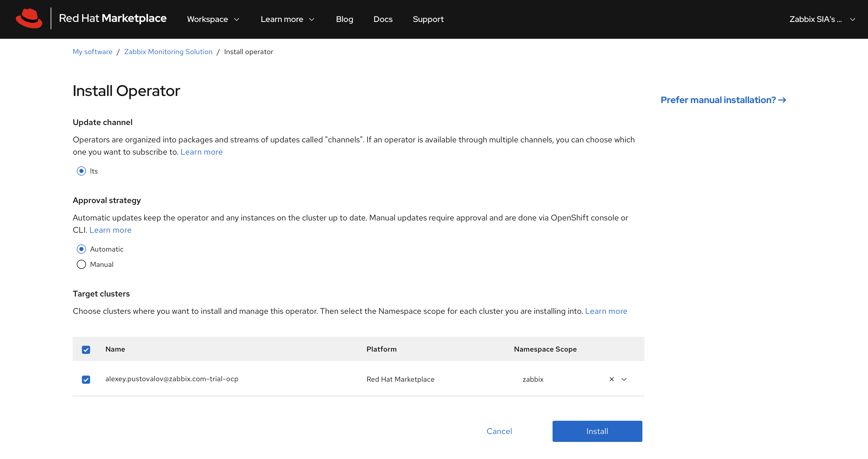Click the Name column header
The height and width of the screenshot is (459, 868).
point(115,349)
